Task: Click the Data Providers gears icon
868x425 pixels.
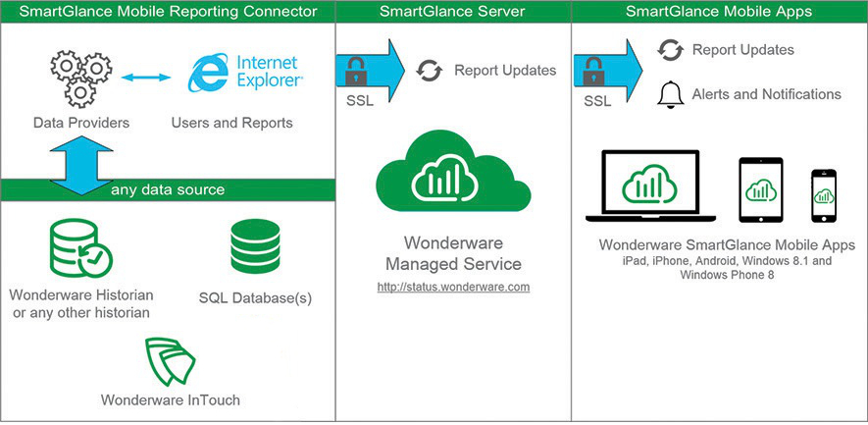Action: pyautogui.click(x=81, y=79)
